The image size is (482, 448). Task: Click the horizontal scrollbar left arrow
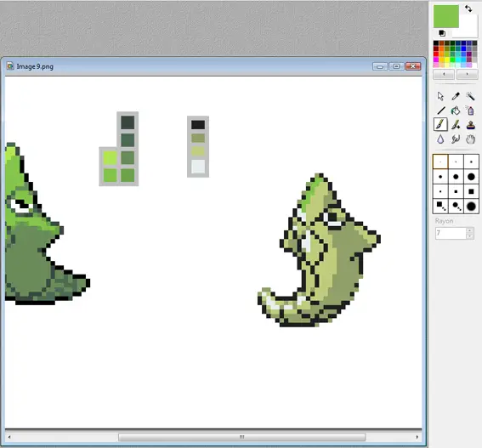[x=9, y=437]
